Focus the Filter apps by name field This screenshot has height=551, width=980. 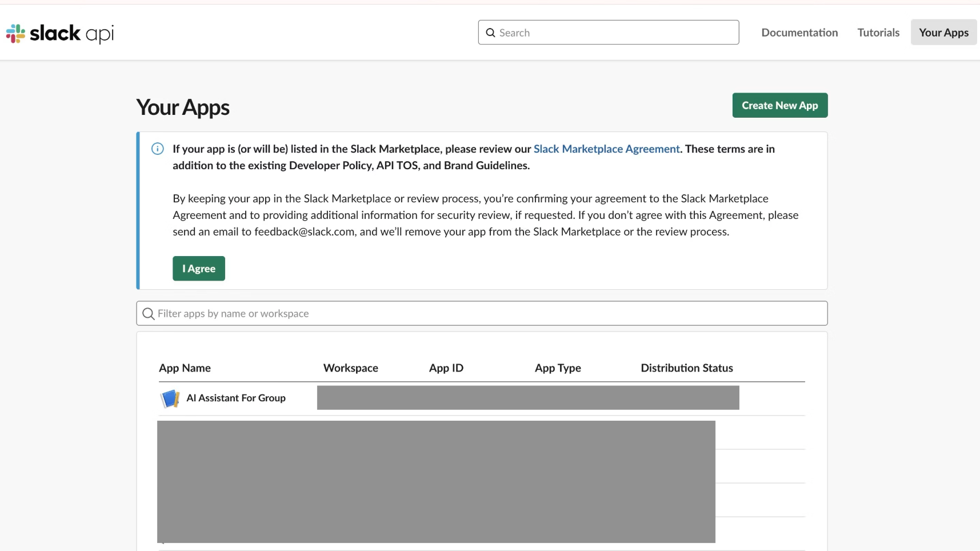tap(482, 313)
